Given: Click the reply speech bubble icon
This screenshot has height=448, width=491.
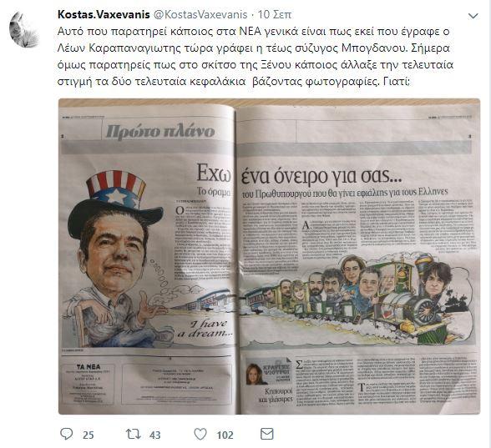Looking at the screenshot, I should [x=66, y=434].
